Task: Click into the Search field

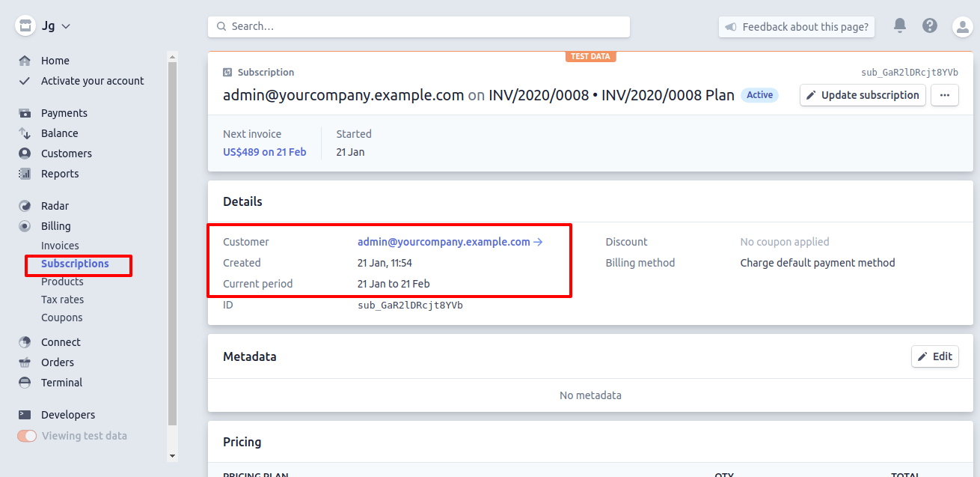Action: click(x=419, y=26)
